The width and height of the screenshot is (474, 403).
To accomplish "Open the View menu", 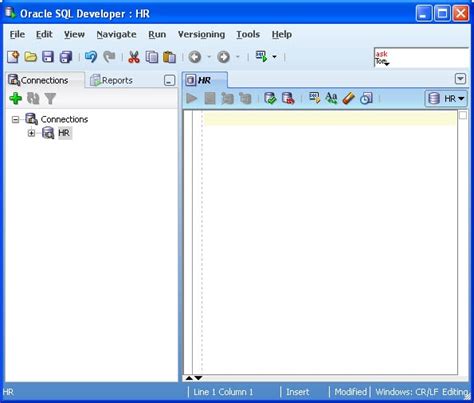I will (74, 34).
